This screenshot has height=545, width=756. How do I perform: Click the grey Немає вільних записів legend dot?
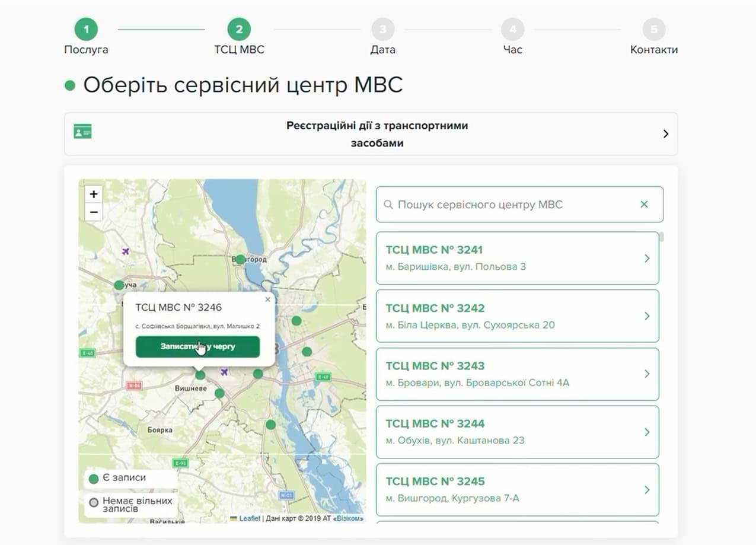[x=93, y=503]
